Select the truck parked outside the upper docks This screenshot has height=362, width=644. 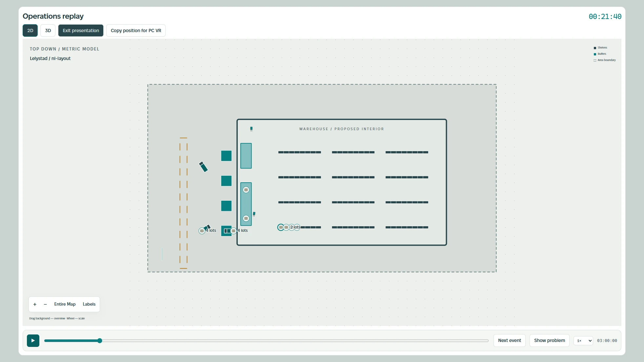point(203,167)
